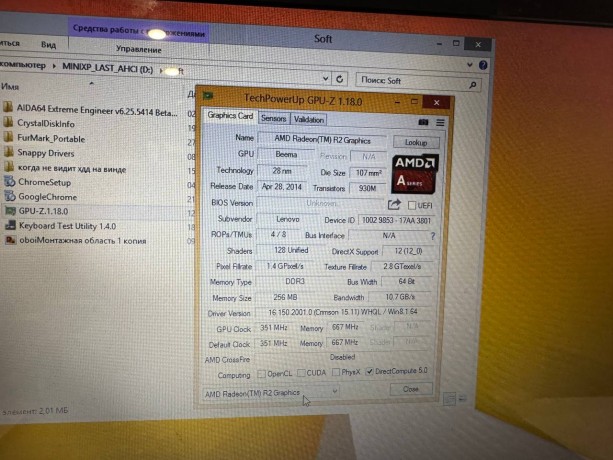Open the Вид ribbon tab
This screenshot has height=460, width=613.
tap(48, 45)
